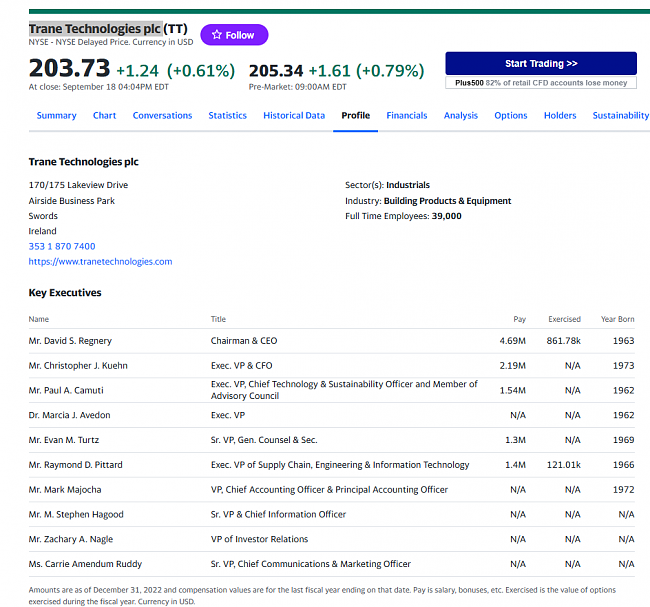650x607 pixels.
Task: Select Mr. Mark Majocha name
Action: 65,490
